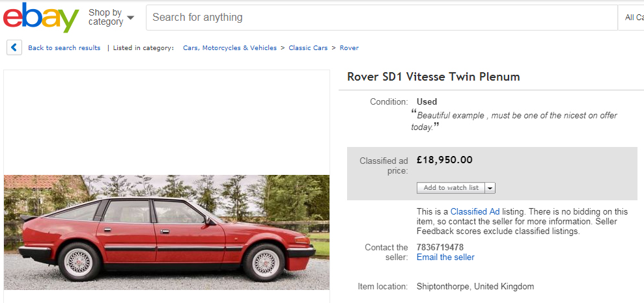Click the eBay logo
Viewport: 644px width, 303px height.
pyautogui.click(x=40, y=18)
